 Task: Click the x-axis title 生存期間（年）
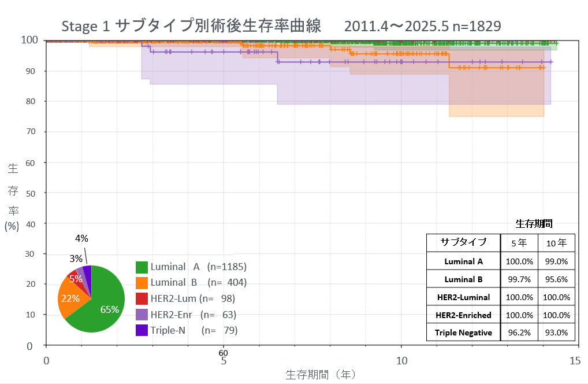tap(321, 374)
